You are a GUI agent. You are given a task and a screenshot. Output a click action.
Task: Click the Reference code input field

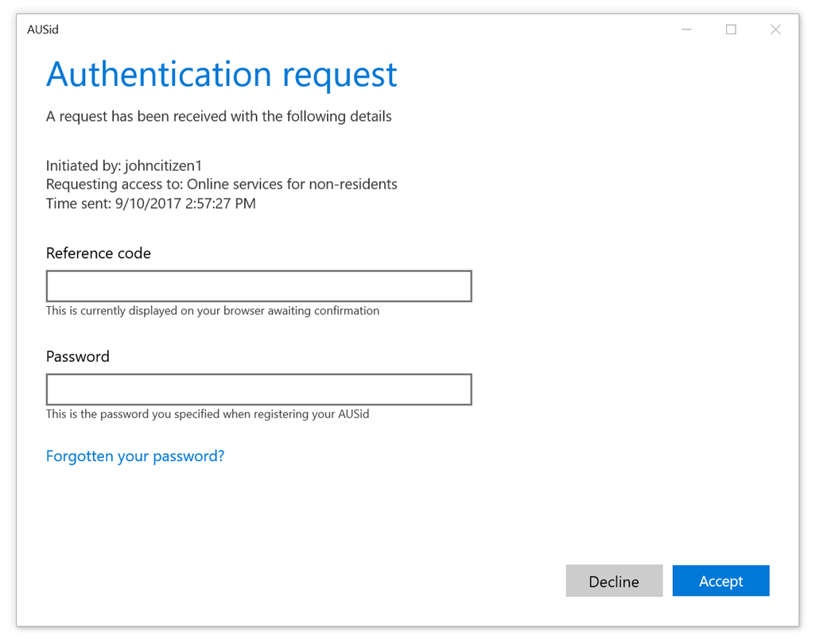click(x=258, y=286)
